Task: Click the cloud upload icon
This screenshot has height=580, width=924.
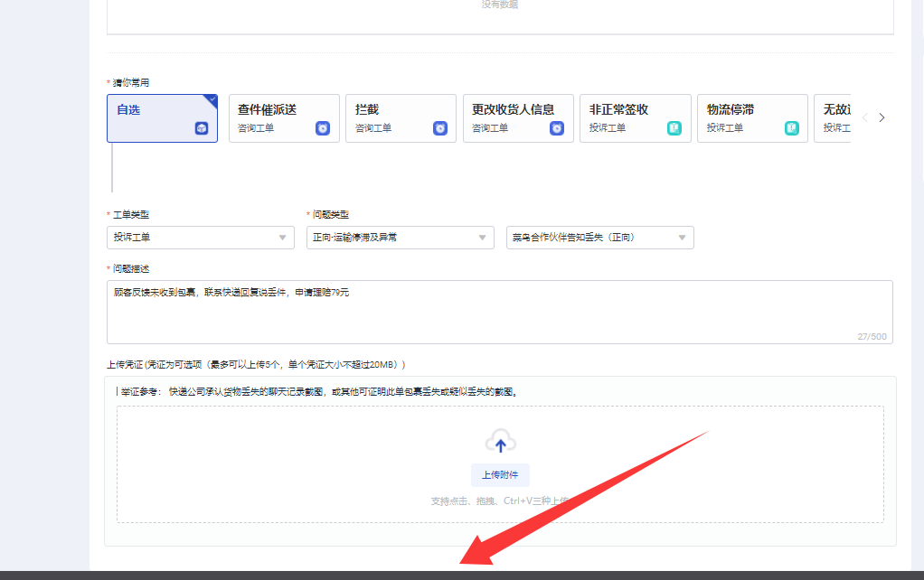Action: tap(500, 442)
